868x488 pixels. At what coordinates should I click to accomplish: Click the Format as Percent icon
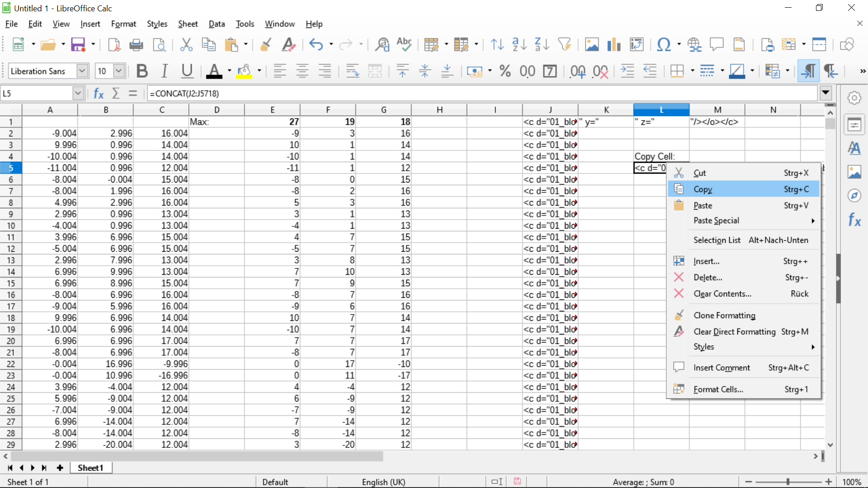[505, 71]
